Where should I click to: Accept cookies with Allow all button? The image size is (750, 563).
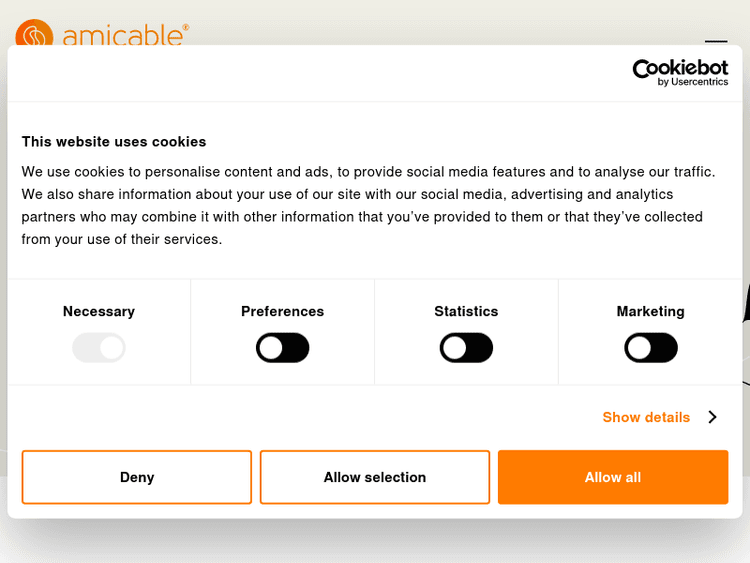coord(613,477)
